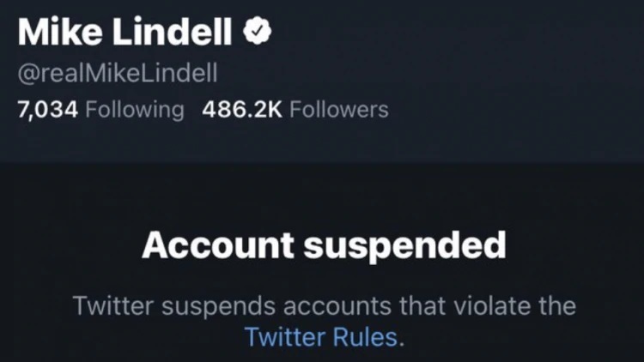The height and width of the screenshot is (362, 644).
Task: Open the Twitter Rules link
Action: click(x=321, y=337)
